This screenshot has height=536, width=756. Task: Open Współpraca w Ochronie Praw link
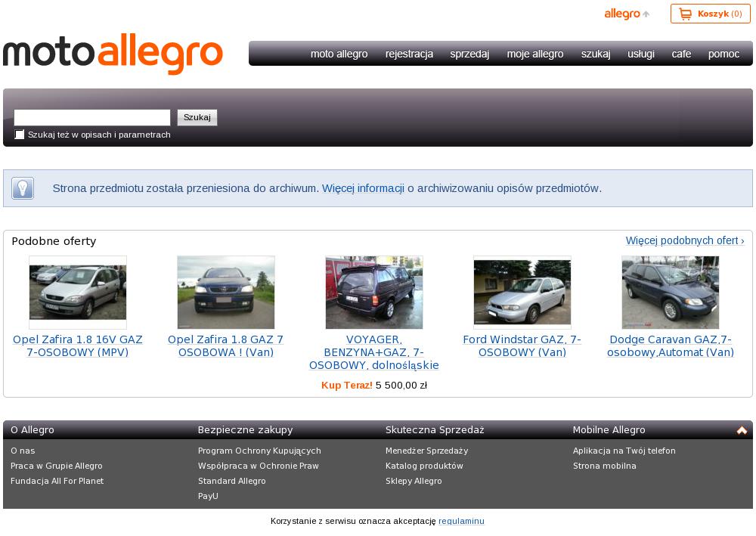[x=259, y=466]
